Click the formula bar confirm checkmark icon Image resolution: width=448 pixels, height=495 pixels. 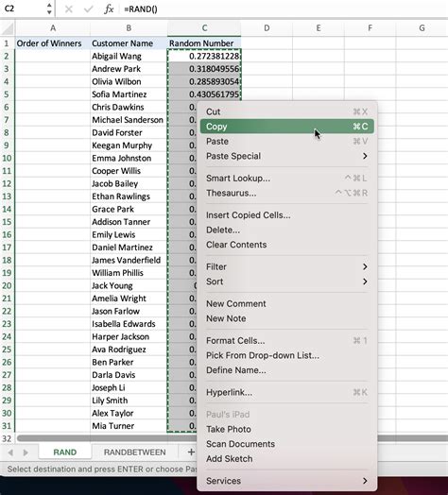point(88,9)
